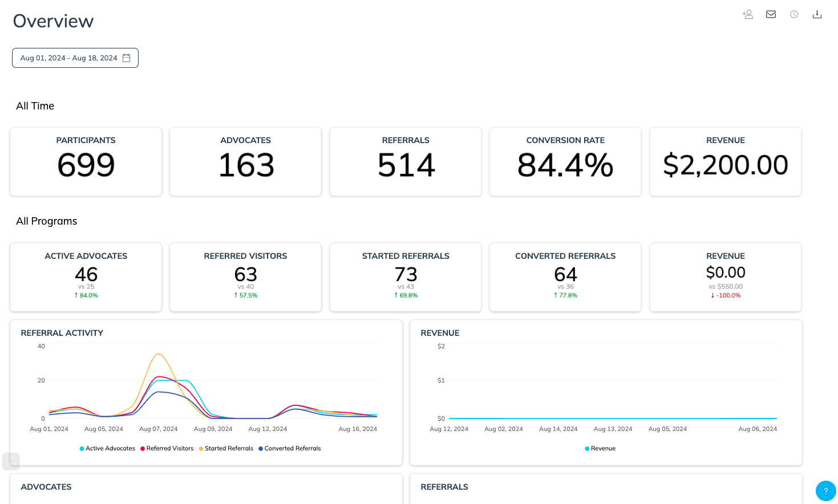Click Aug 14, 2024 axis label in revenue chart
Screen dimensions: 838x504
click(558, 429)
